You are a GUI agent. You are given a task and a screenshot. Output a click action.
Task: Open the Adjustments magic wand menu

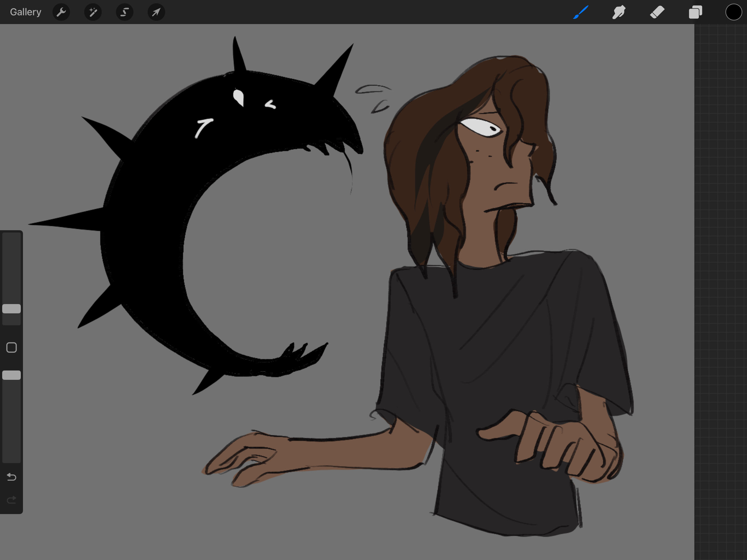point(93,13)
